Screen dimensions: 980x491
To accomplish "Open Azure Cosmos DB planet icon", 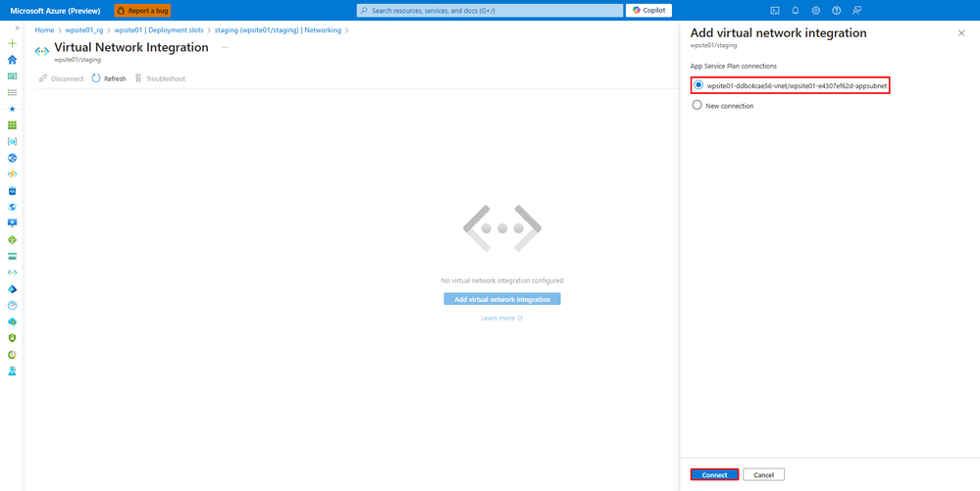I will 12,207.
